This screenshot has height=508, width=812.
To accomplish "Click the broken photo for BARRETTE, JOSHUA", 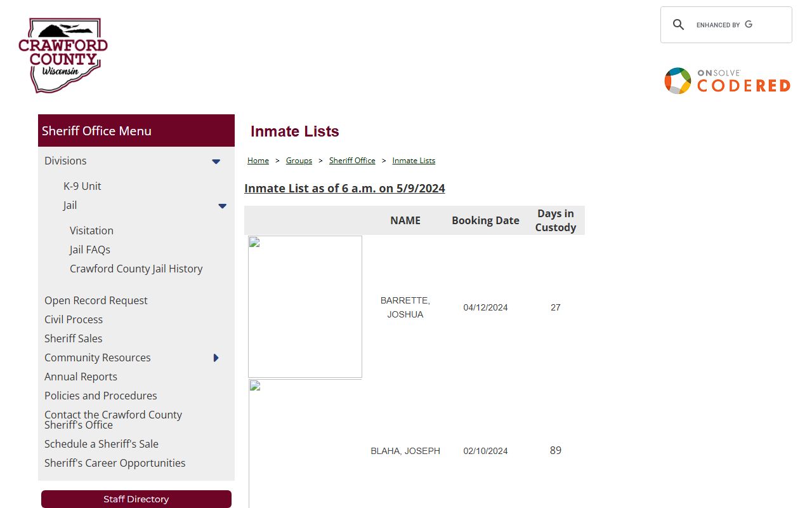I will pyautogui.click(x=305, y=307).
